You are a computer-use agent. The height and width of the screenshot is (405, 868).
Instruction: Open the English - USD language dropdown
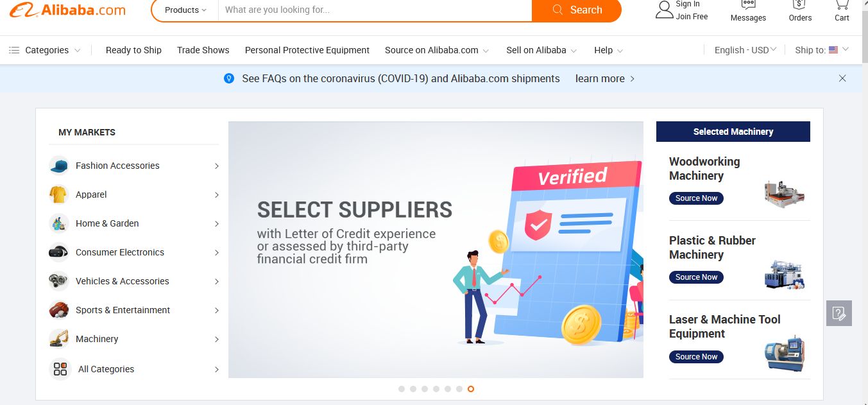745,50
